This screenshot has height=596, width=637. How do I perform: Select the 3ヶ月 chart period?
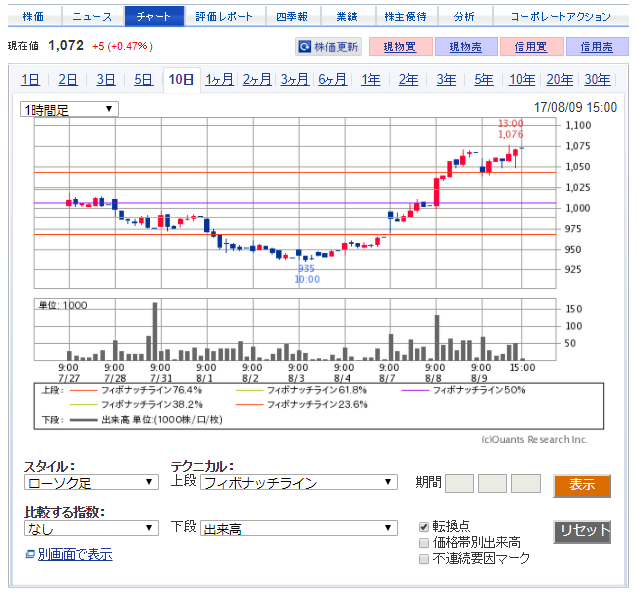pos(295,79)
